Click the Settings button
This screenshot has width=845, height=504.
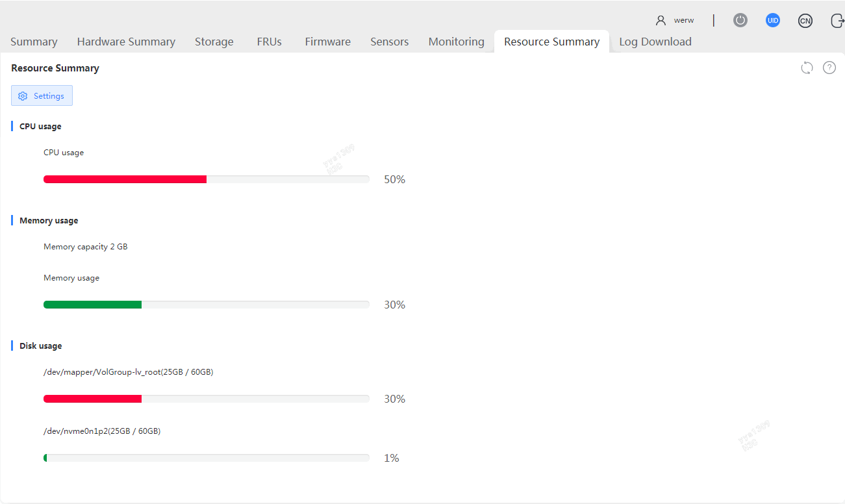point(42,95)
